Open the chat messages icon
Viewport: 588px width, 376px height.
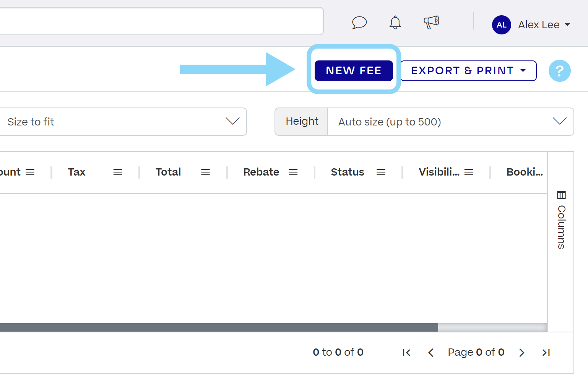coord(359,23)
